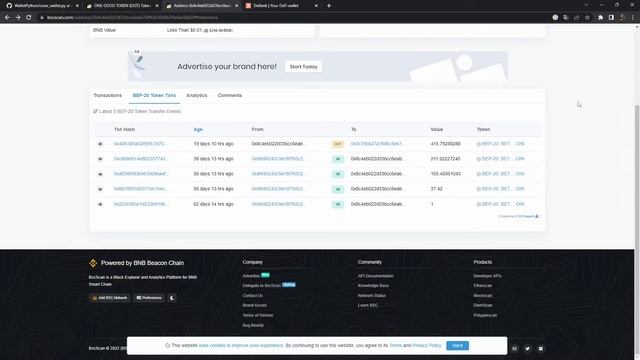View details eye icon for 62 days ago transaction
Image resolution: width=640 pixels, height=360 pixels.
(x=100, y=204)
